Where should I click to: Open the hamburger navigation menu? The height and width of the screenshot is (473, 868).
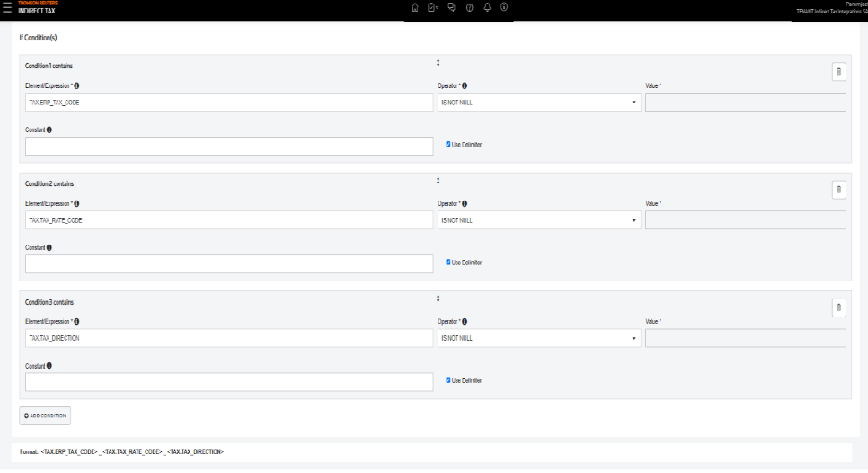coord(8,8)
